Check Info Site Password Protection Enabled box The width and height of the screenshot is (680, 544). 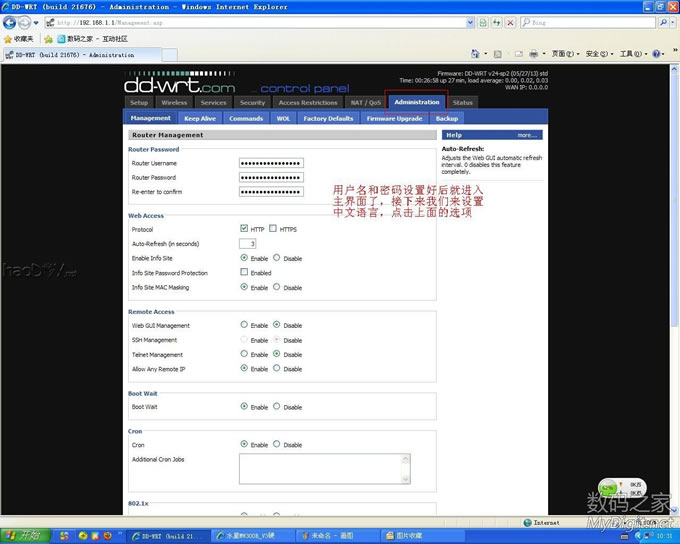(x=244, y=272)
